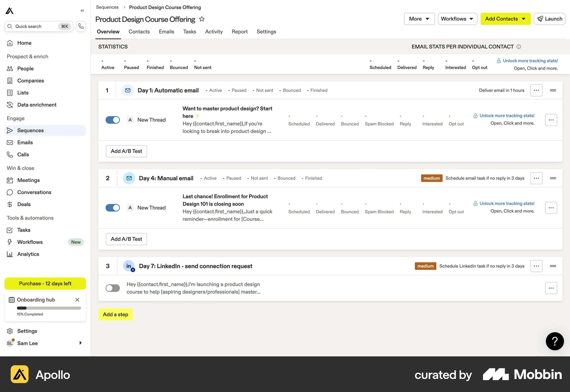Click the phone dialer icon near search
Screen dimensions: 570x392
[81, 26]
